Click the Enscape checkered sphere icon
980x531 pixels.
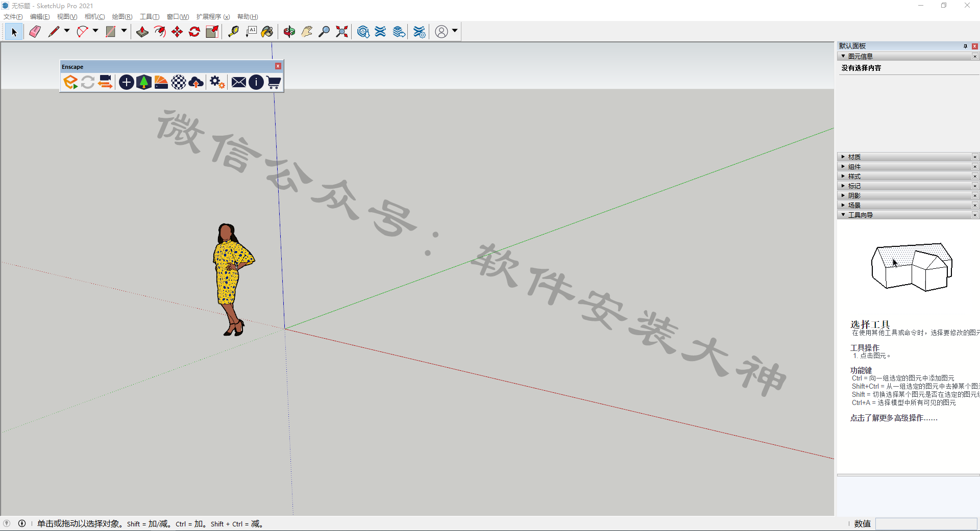click(179, 82)
